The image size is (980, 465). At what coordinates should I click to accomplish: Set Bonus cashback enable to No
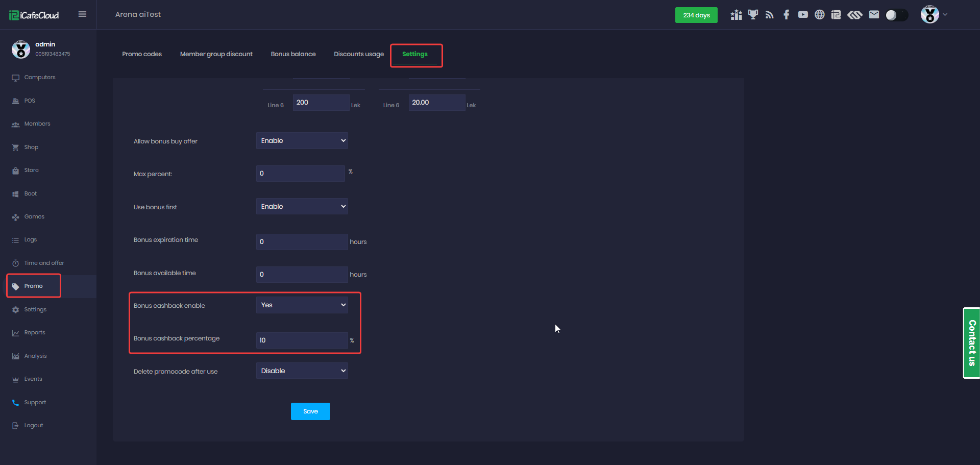(x=302, y=305)
